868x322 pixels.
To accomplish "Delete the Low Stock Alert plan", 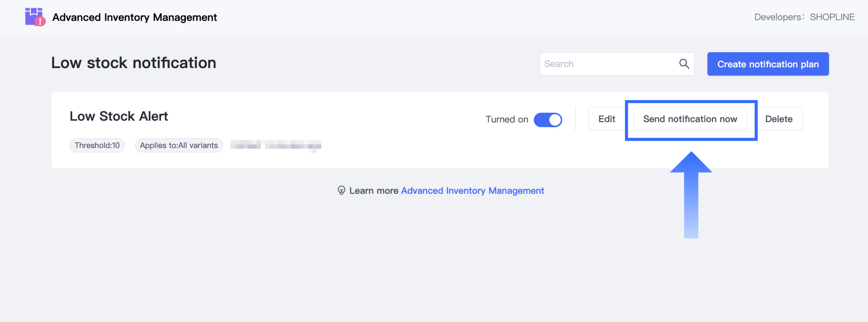I will point(779,119).
